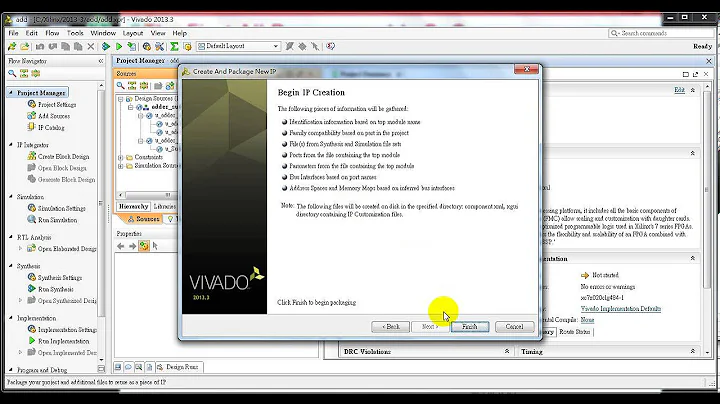This screenshot has height=404, width=720.
Task: Expand the Constraints folder in Sources tree
Action: click(x=120, y=157)
